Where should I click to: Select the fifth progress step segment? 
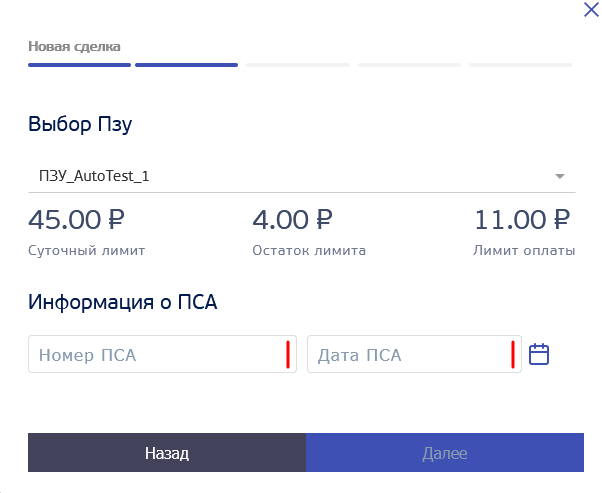pos(520,65)
